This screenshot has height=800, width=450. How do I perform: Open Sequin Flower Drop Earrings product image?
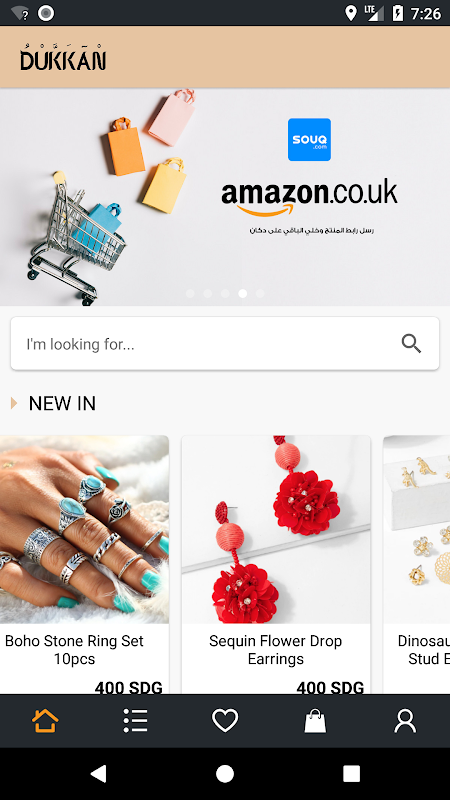(x=276, y=529)
